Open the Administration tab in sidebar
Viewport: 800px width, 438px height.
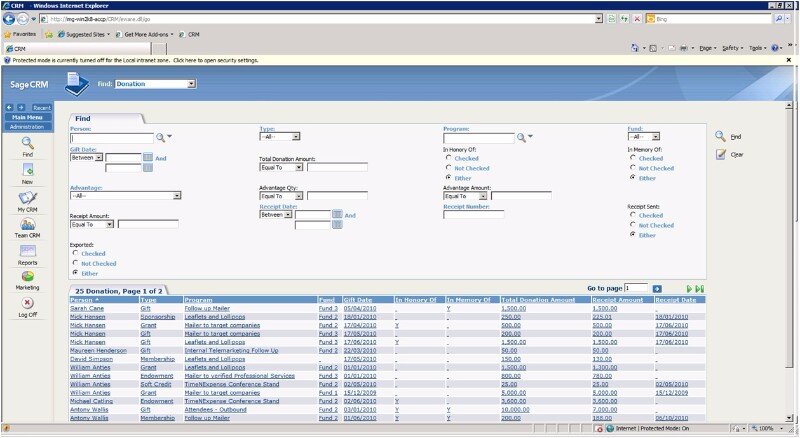27,127
